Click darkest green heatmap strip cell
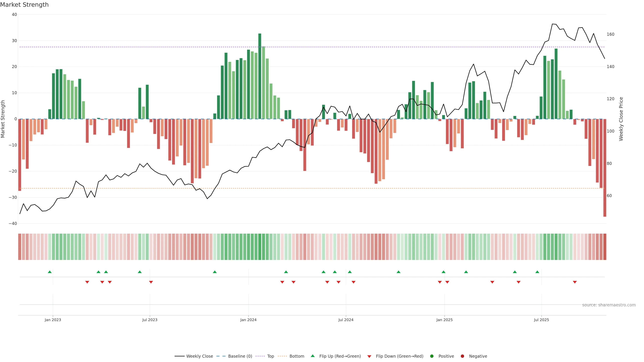This screenshot has height=362, width=644. (x=260, y=247)
